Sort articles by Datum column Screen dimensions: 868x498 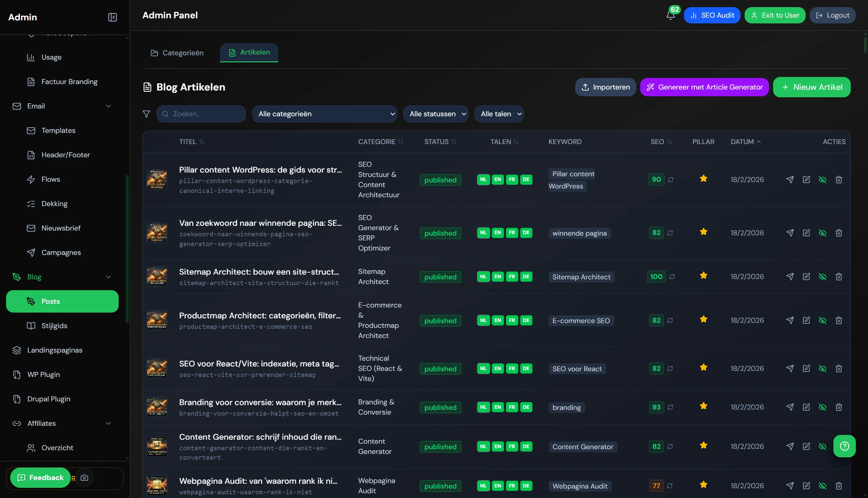pos(746,142)
